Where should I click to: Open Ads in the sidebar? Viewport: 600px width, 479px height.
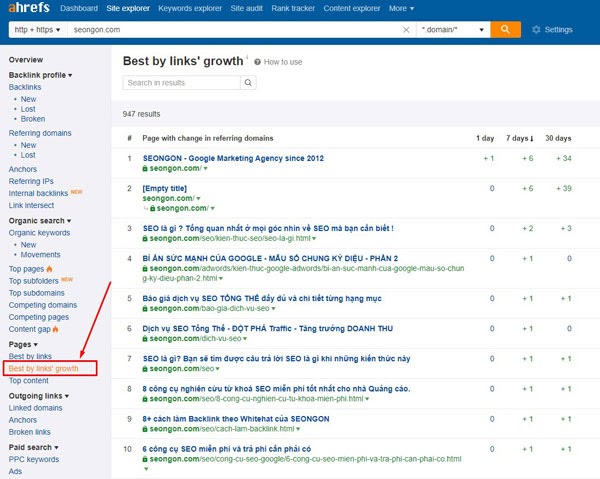pyautogui.click(x=15, y=472)
